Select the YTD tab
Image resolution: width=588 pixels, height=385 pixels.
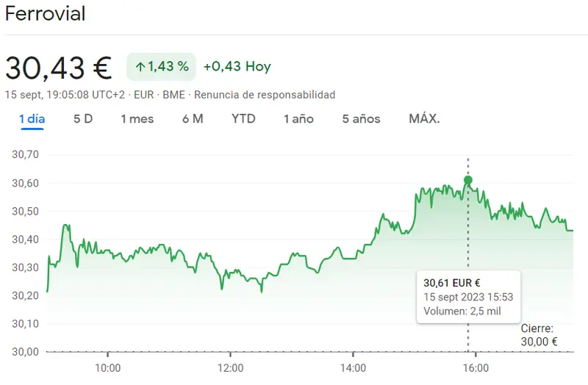tap(243, 118)
